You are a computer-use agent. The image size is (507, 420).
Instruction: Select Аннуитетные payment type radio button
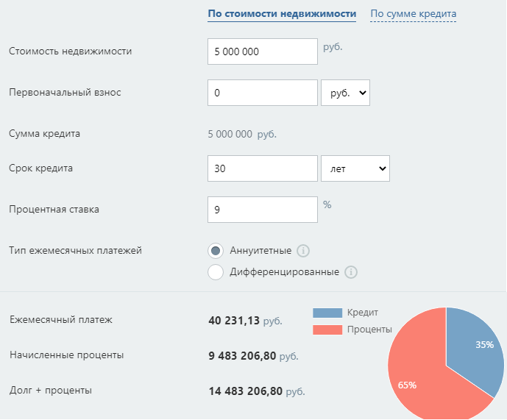coord(216,251)
